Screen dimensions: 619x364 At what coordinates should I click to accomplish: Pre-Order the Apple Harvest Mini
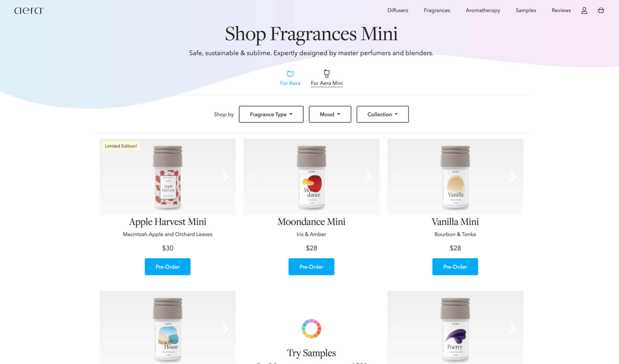[168, 267]
